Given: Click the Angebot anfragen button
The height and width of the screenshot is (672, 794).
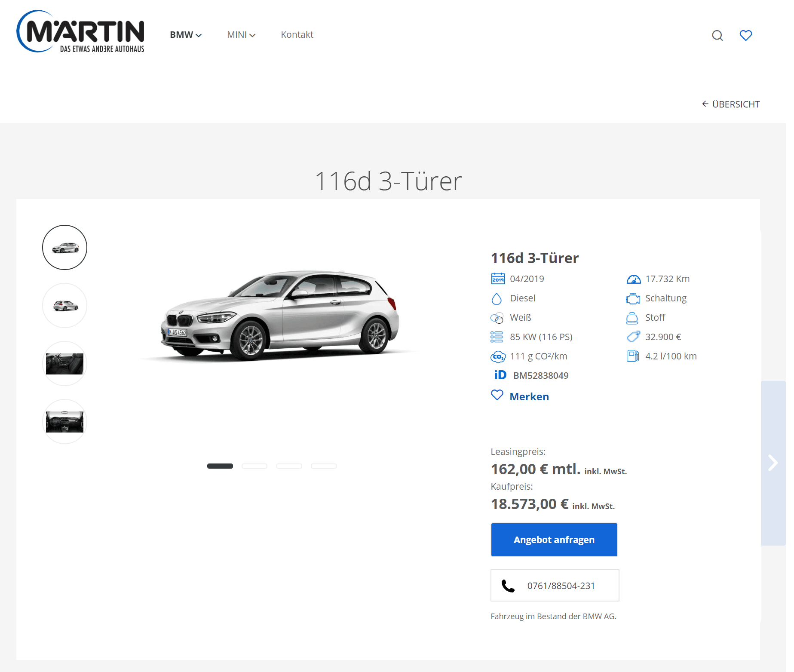Looking at the screenshot, I should coord(554,540).
